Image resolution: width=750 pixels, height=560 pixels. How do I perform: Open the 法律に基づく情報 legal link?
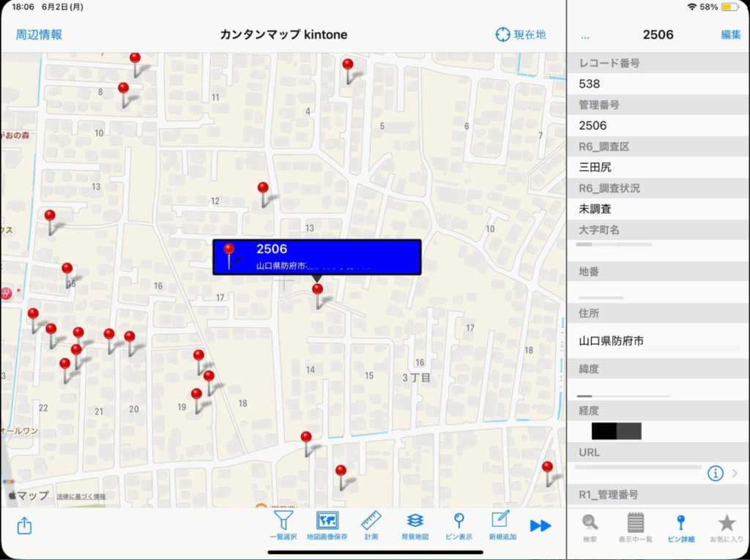pyautogui.click(x=81, y=497)
